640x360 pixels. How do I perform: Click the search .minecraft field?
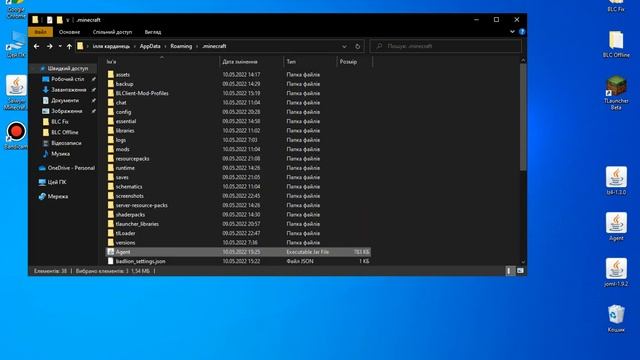click(x=446, y=46)
